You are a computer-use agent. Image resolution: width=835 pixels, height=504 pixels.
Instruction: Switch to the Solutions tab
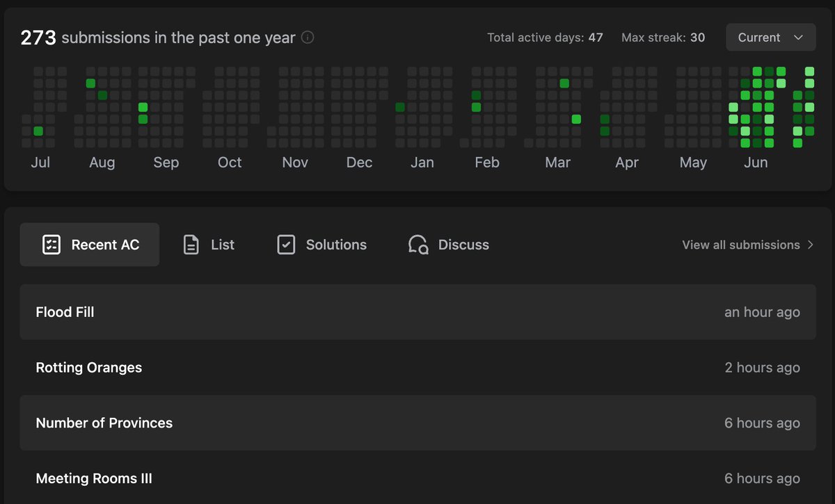(321, 245)
